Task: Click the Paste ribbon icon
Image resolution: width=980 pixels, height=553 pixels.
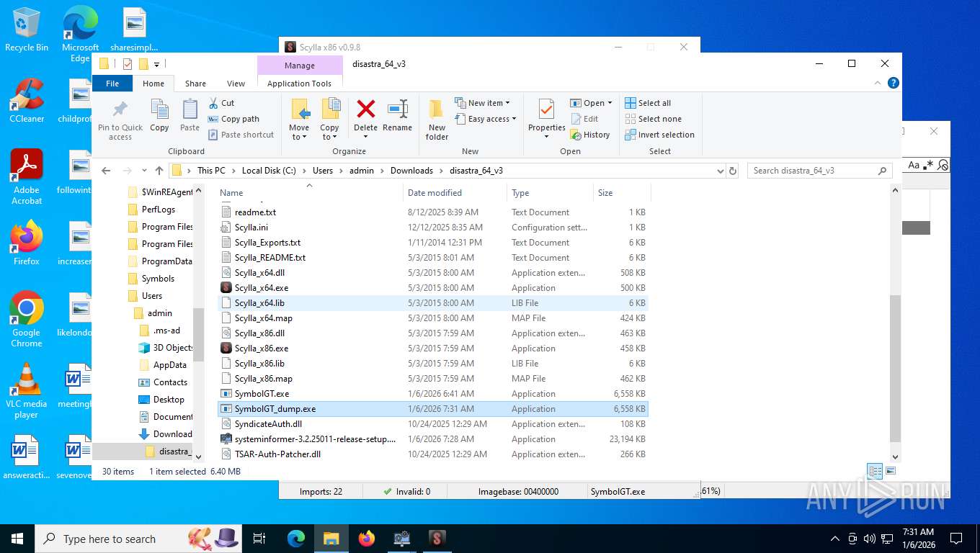Action: pyautogui.click(x=190, y=110)
